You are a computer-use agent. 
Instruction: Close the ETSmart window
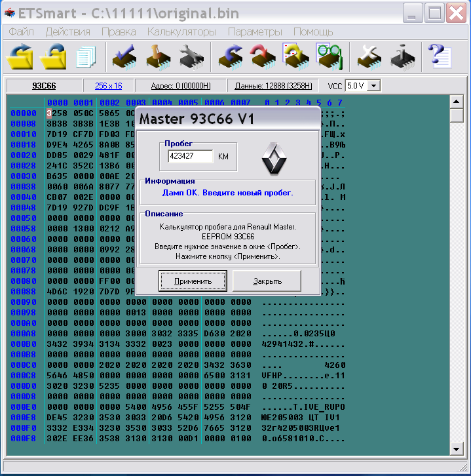point(456,12)
